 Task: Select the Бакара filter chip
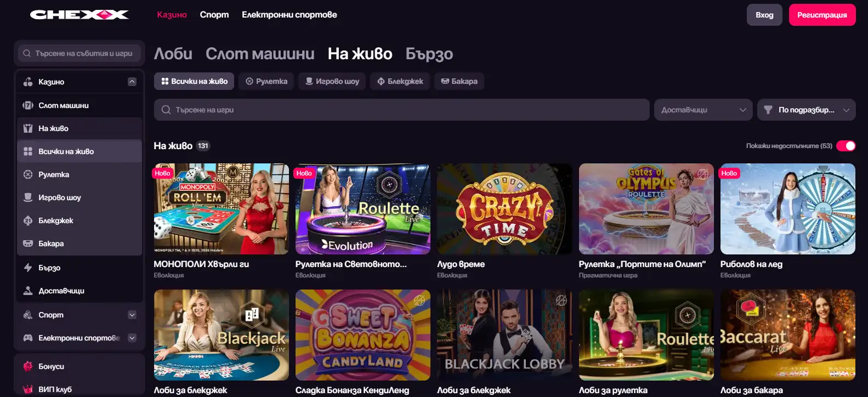click(x=459, y=81)
